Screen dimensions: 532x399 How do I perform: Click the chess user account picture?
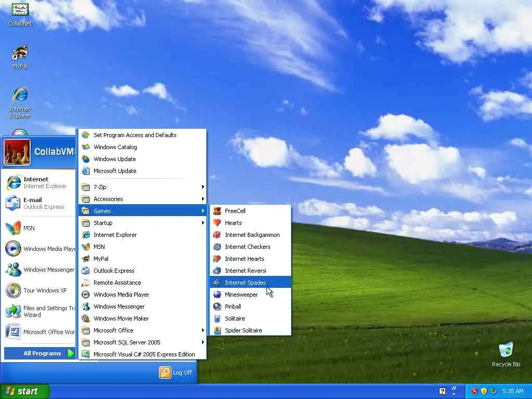click(x=17, y=152)
